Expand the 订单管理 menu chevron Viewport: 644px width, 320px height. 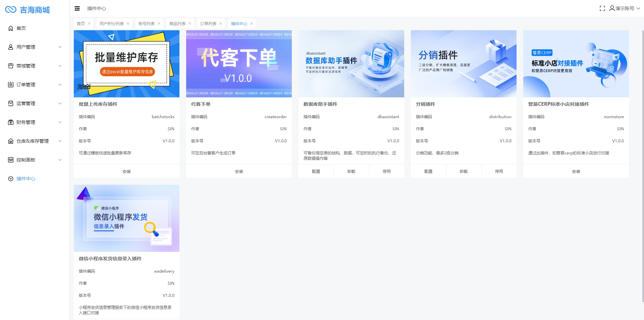[60, 85]
